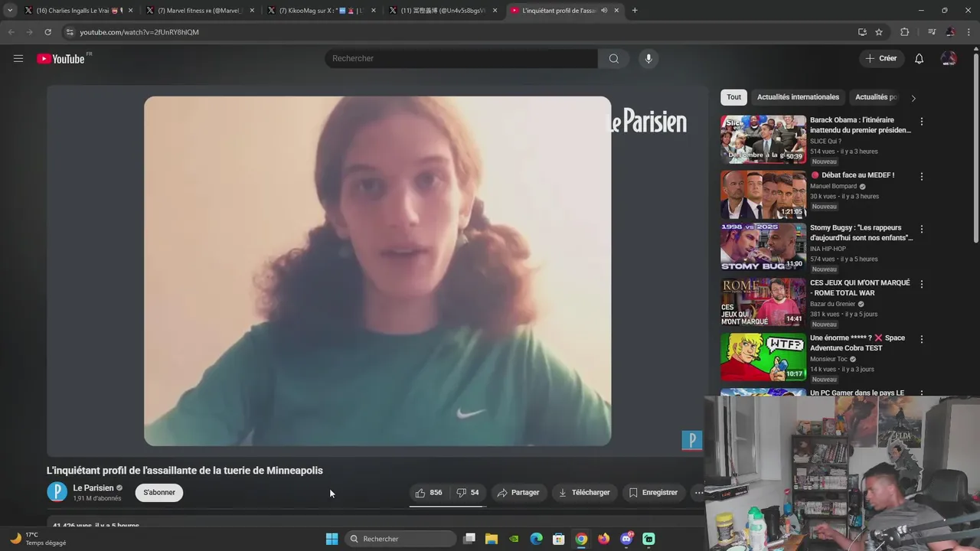This screenshot has width=980, height=551.
Task: Switch to the Marvel fitness tab
Action: [201, 11]
